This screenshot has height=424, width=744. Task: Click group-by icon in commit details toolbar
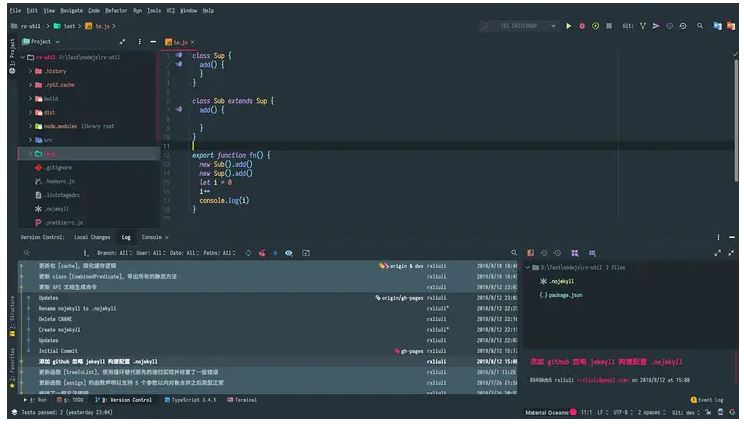pos(575,253)
